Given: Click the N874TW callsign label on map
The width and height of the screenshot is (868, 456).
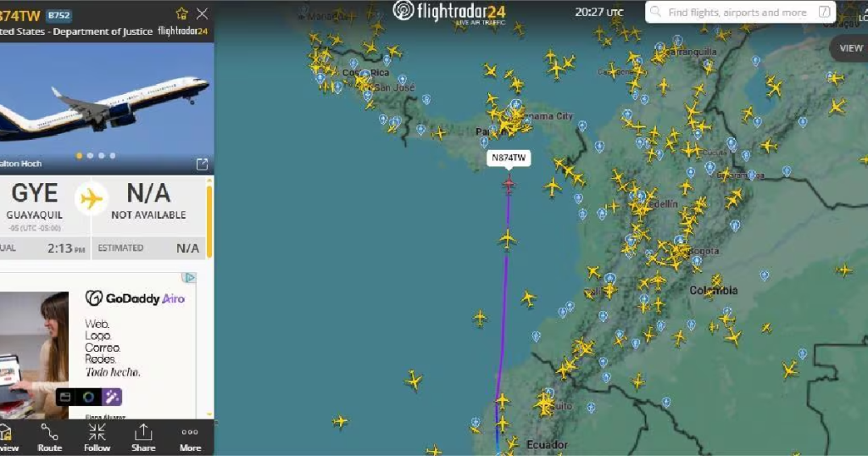Looking at the screenshot, I should point(509,158).
